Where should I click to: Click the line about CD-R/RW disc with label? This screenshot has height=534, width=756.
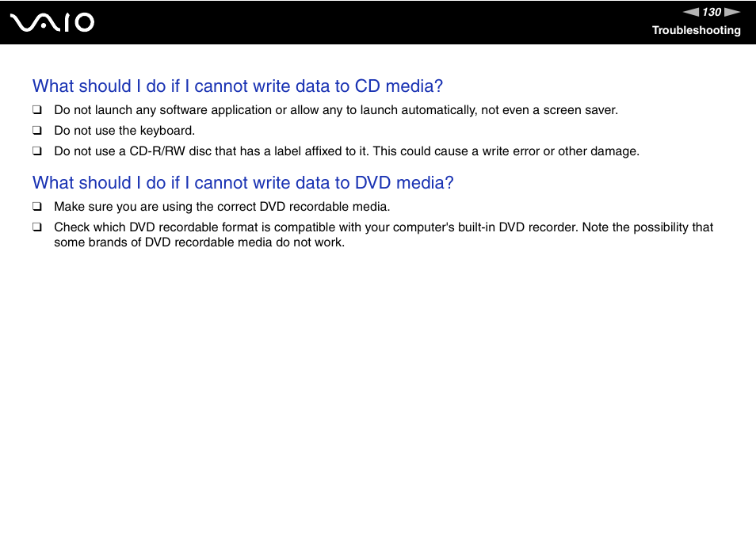click(x=346, y=151)
